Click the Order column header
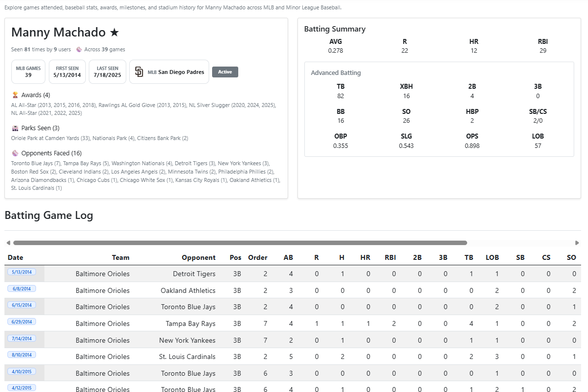Screen dimensions: 588x392 tap(257, 257)
